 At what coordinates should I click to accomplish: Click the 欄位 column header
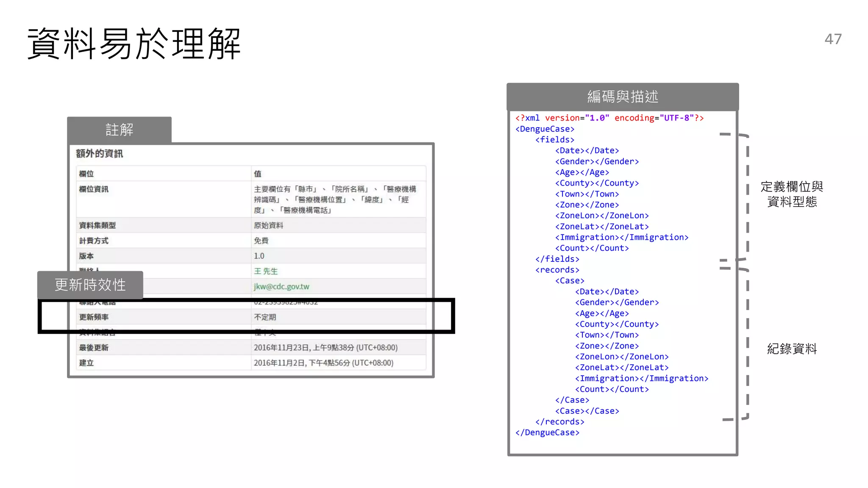(86, 174)
